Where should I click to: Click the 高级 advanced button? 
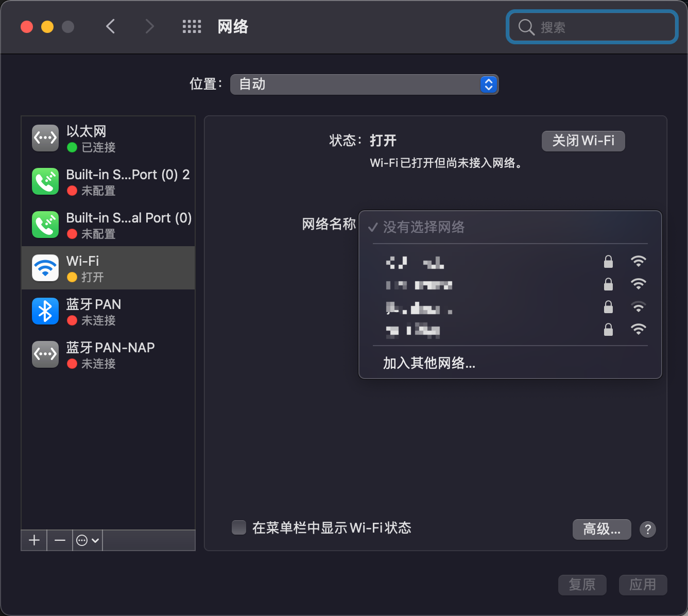[601, 529]
